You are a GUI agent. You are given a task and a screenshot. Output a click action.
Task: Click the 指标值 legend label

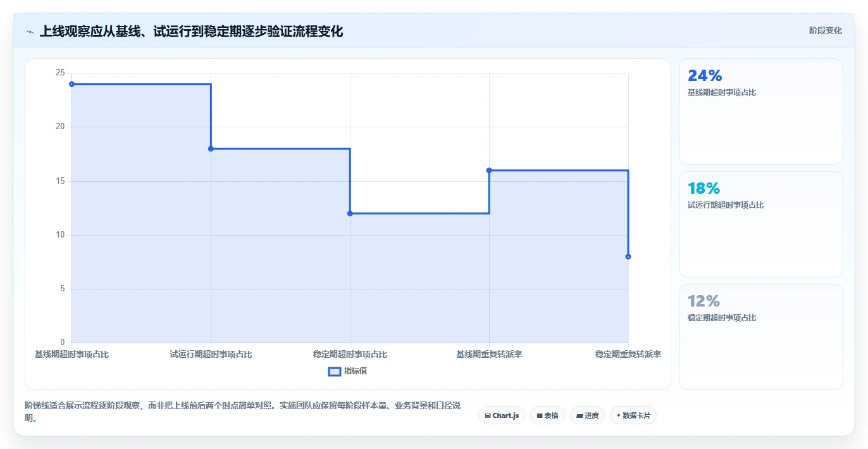[356, 371]
